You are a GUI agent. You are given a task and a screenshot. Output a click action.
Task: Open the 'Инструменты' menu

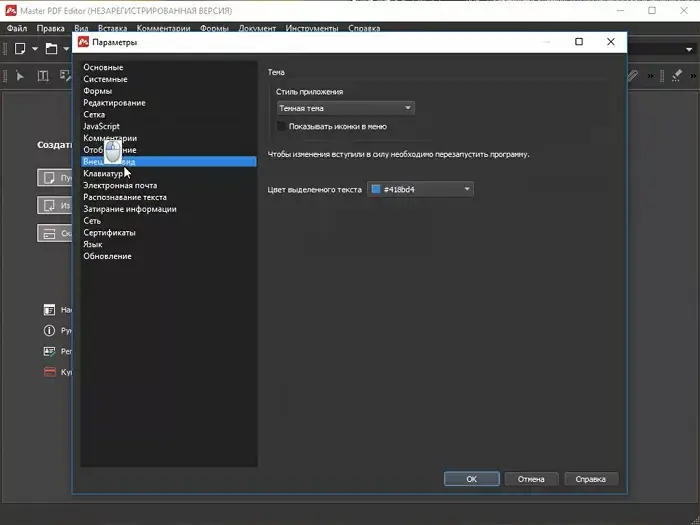tap(311, 29)
